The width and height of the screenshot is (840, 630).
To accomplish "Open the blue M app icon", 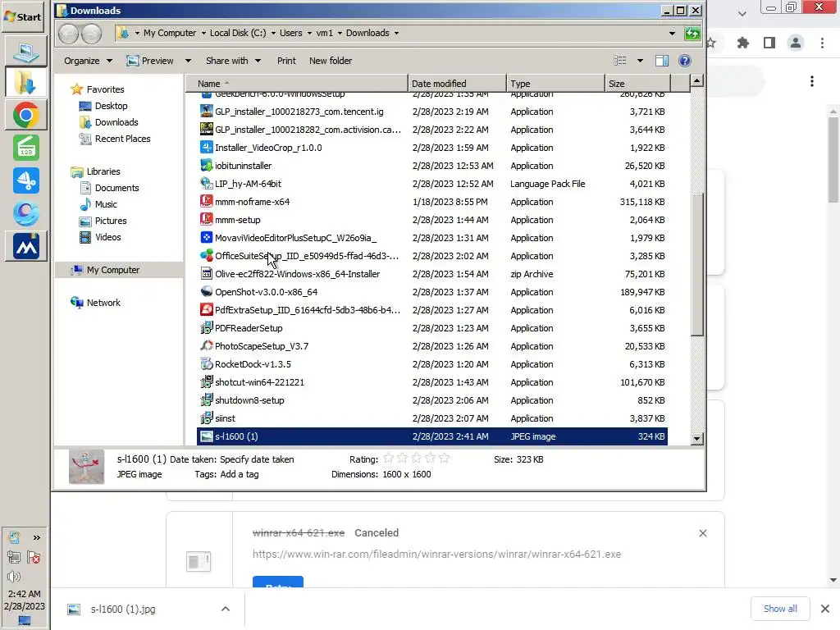I will point(25,246).
